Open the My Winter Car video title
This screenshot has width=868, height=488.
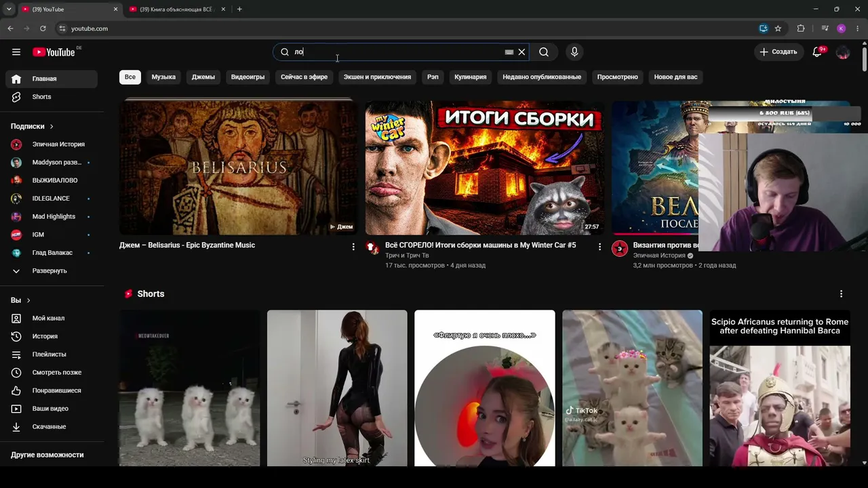point(480,245)
